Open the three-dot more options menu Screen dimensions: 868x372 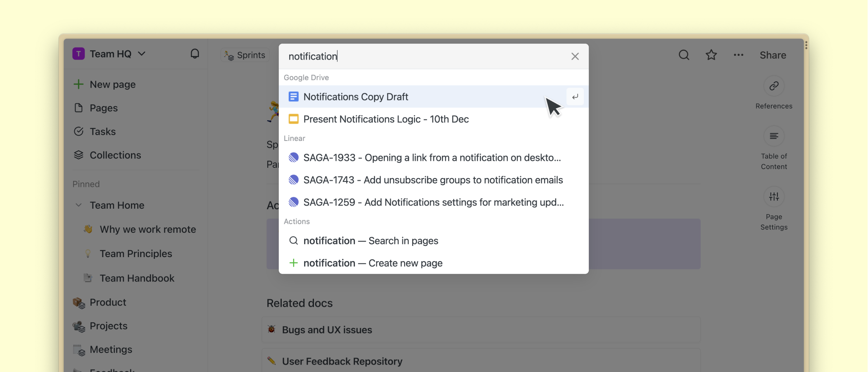738,55
